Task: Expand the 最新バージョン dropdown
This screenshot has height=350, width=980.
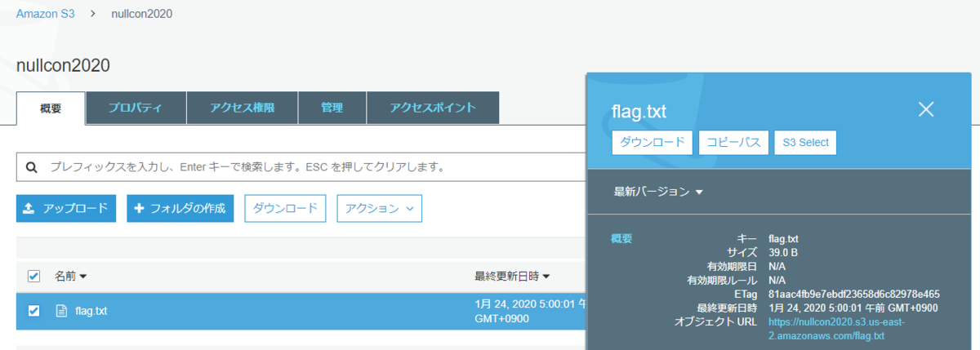Action: coord(658,192)
